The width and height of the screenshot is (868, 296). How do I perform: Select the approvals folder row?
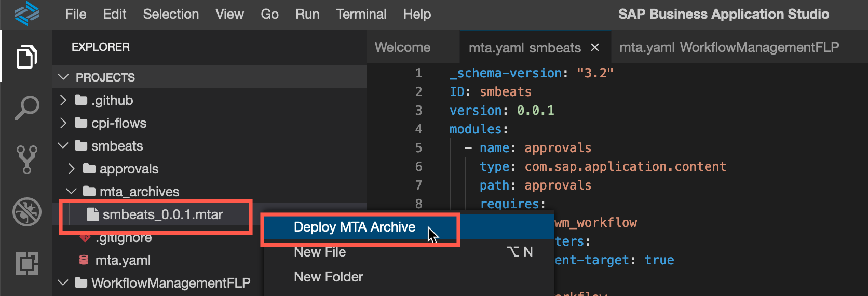pyautogui.click(x=209, y=168)
